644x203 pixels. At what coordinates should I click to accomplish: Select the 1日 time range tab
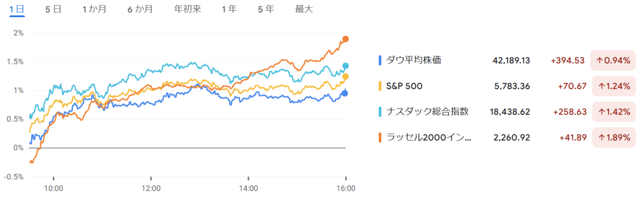(x=17, y=9)
